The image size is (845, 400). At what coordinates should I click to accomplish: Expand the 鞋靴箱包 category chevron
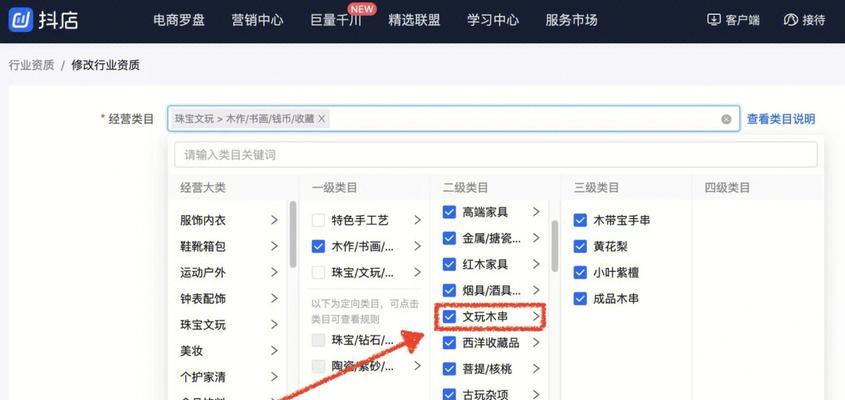point(274,246)
